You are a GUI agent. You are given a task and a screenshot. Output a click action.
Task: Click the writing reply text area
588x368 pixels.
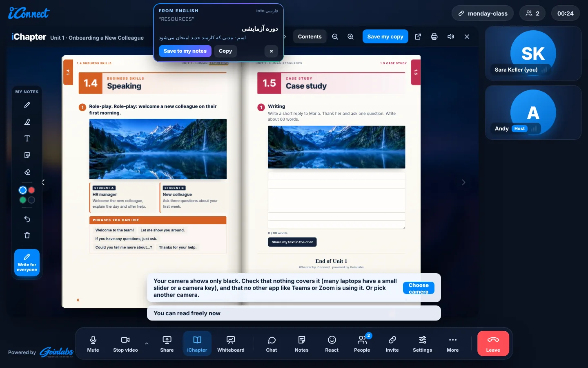pos(336,200)
